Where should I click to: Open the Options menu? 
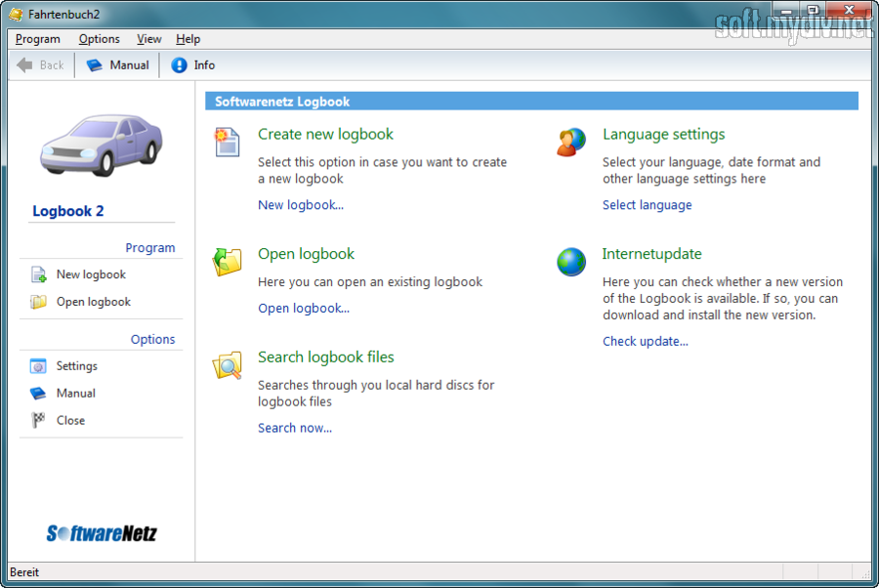point(100,39)
